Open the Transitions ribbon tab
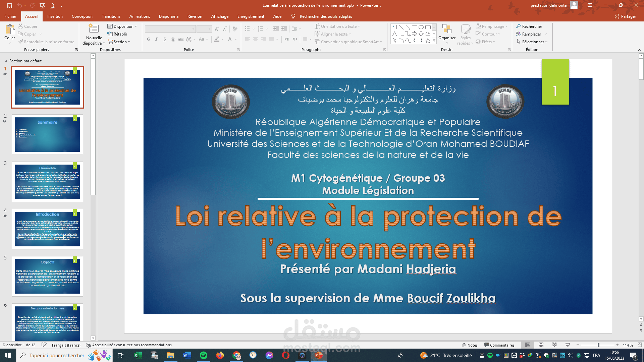644x362 pixels. [111, 16]
